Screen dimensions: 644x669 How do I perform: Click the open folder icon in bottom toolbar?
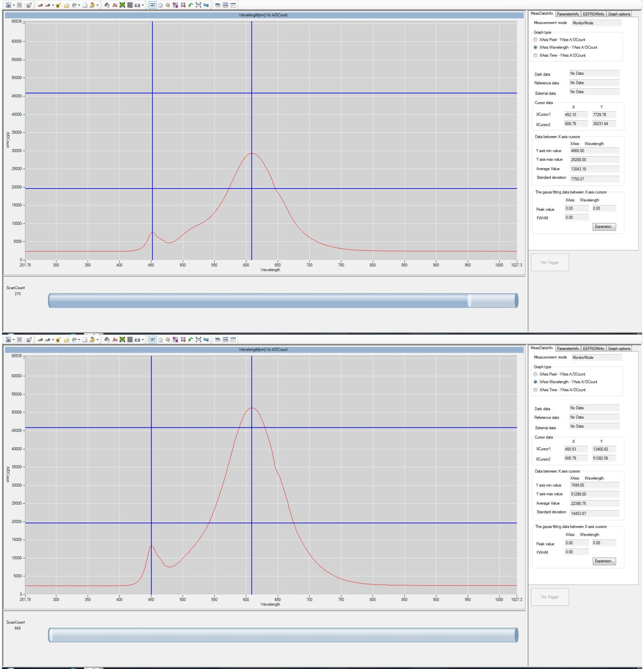point(66,340)
